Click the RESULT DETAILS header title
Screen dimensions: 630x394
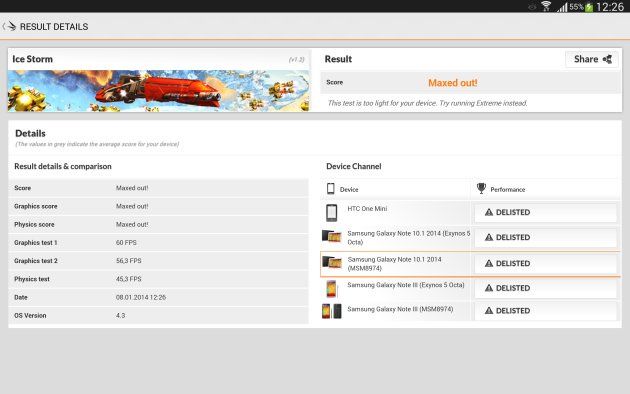(54, 27)
